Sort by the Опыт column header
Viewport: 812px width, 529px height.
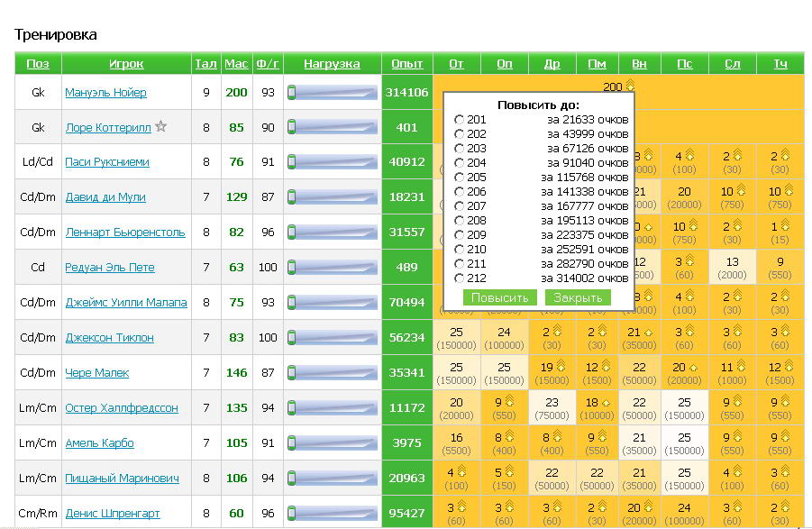pos(407,64)
